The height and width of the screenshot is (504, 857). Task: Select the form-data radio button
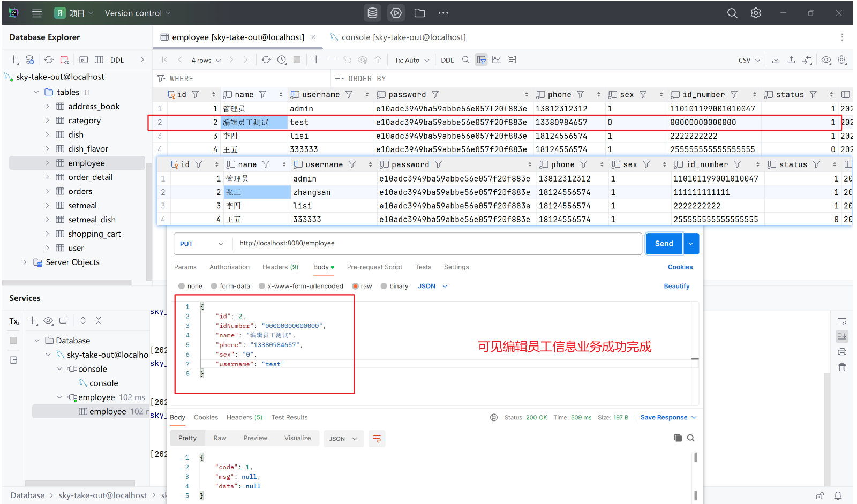pyautogui.click(x=214, y=286)
